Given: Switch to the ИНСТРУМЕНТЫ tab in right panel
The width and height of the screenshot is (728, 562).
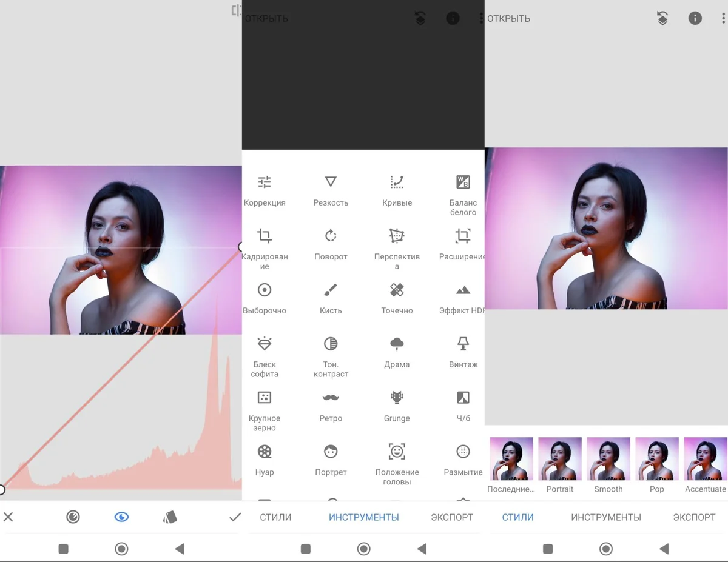Looking at the screenshot, I should click(x=606, y=517).
